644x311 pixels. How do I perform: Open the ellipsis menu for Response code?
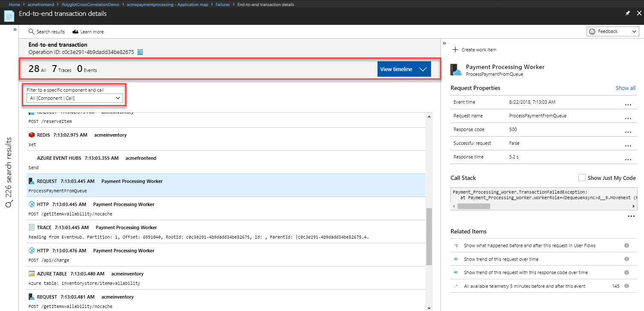[x=628, y=132]
